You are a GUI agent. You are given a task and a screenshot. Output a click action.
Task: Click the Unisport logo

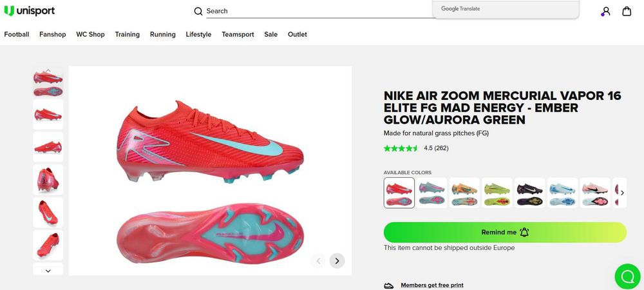(29, 11)
